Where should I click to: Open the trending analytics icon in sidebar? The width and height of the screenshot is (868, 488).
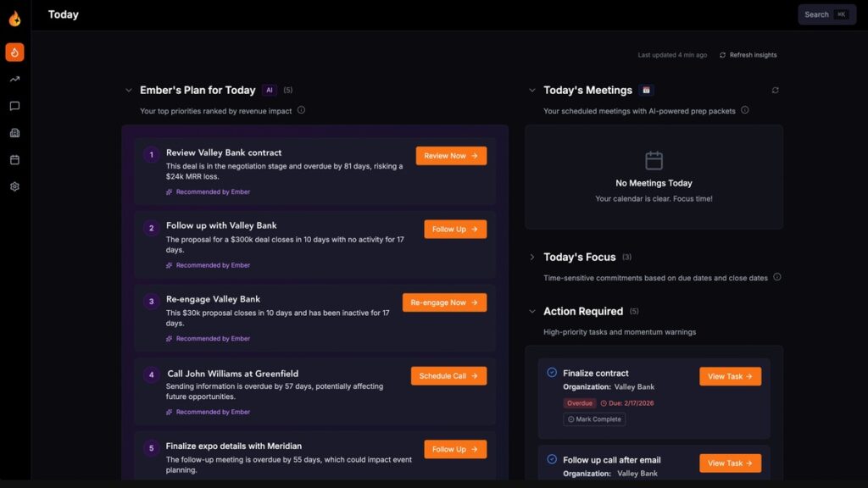(14, 79)
